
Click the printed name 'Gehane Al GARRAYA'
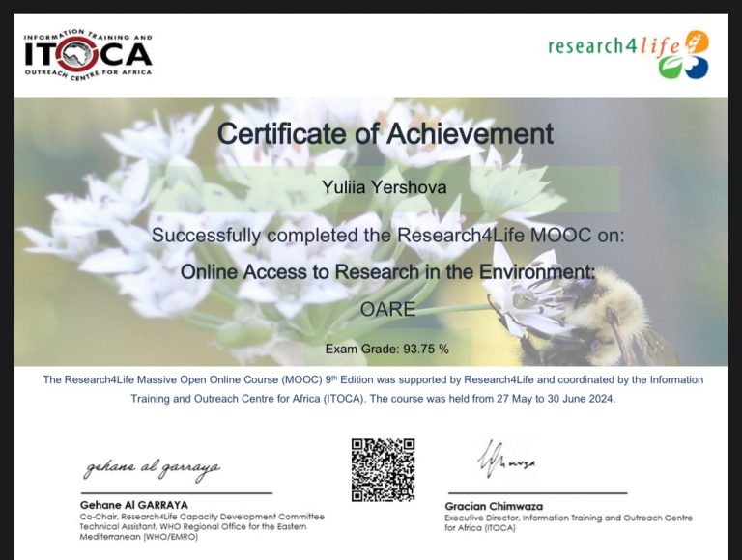tap(134, 505)
